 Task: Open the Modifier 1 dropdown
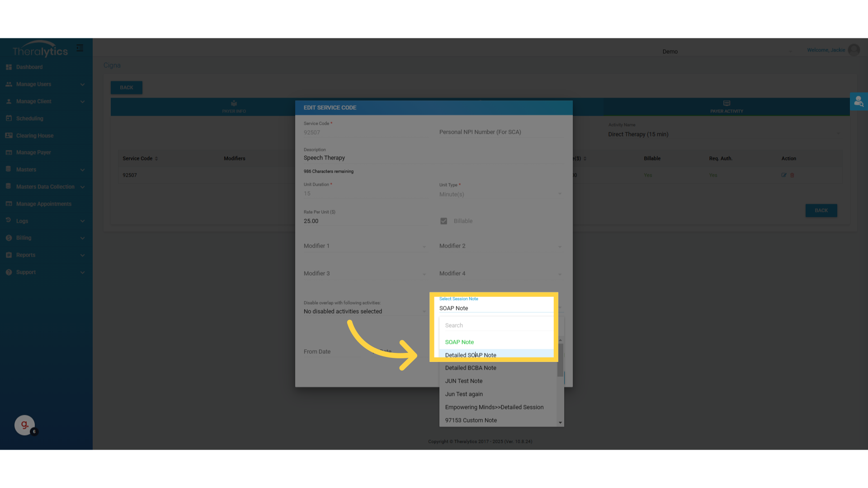pyautogui.click(x=364, y=246)
